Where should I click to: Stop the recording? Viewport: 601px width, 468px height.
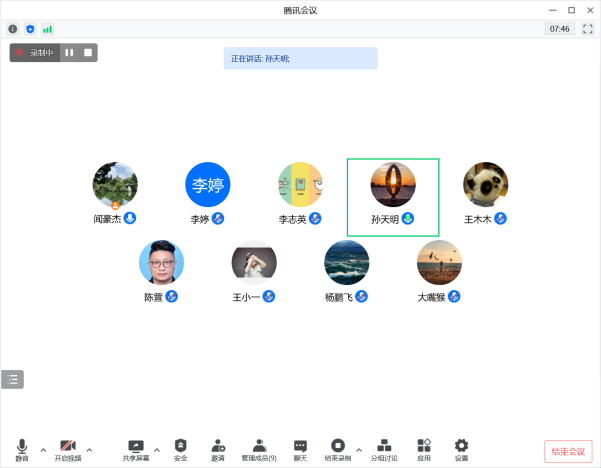coord(88,52)
